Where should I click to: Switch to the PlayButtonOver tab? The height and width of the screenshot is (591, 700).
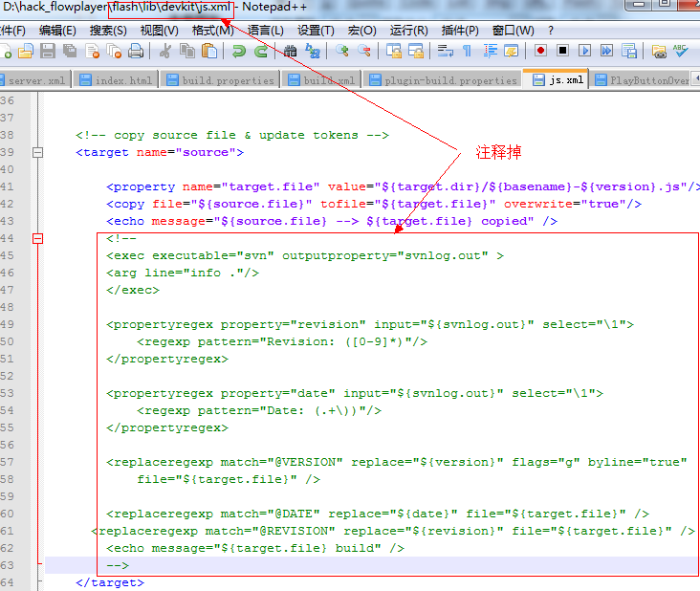[642, 80]
